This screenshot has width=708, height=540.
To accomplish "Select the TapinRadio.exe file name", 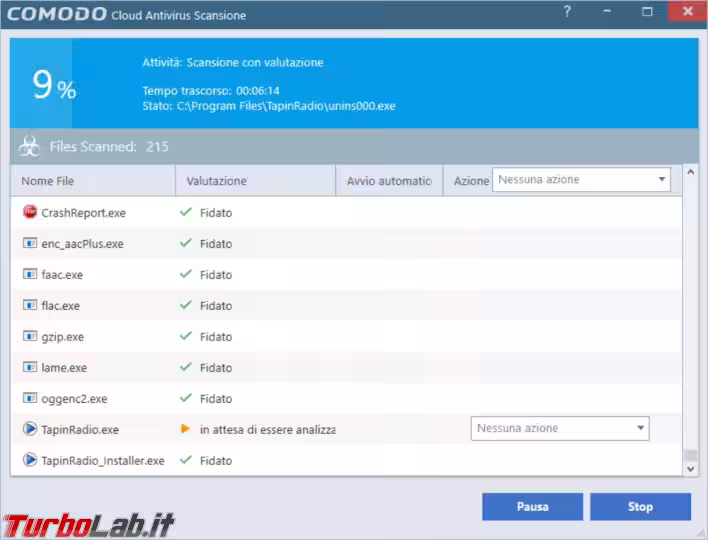I will (x=80, y=429).
